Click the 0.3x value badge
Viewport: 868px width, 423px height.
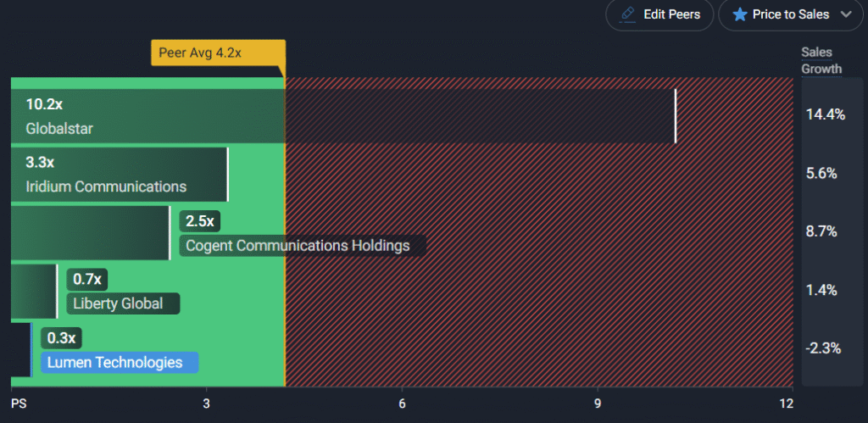[x=61, y=338]
